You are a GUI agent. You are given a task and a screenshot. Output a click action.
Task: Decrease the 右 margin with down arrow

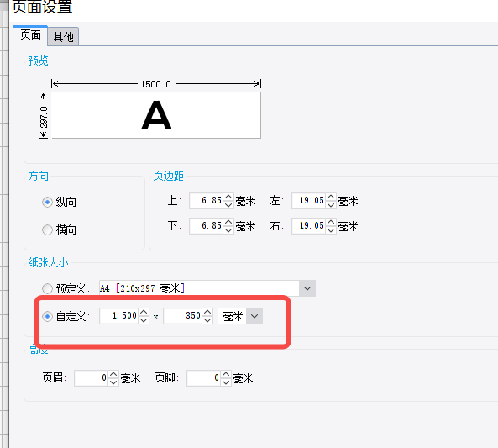pos(331,230)
